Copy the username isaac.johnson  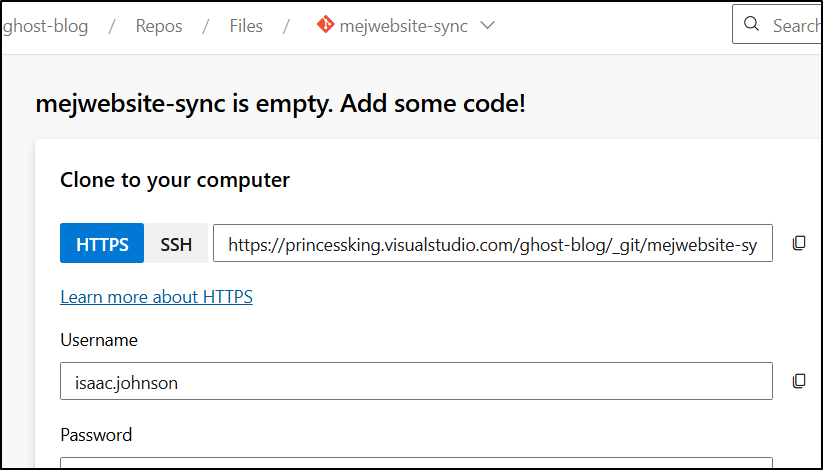799,381
